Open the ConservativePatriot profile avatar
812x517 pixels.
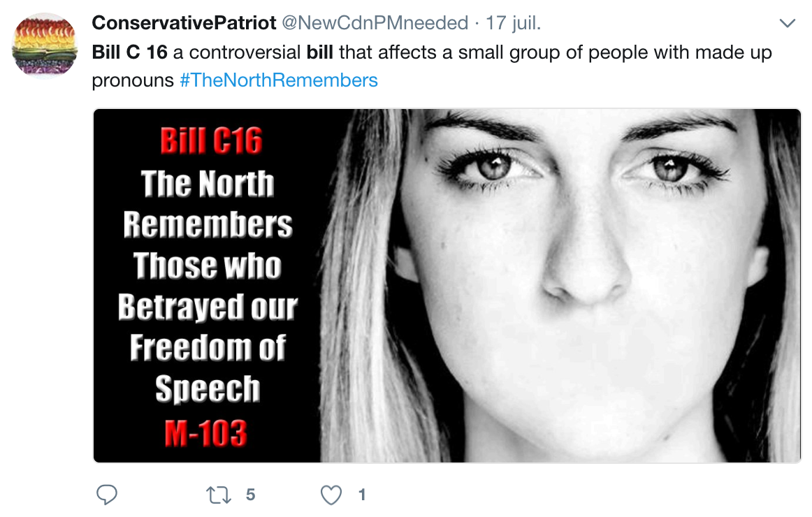[x=45, y=45]
